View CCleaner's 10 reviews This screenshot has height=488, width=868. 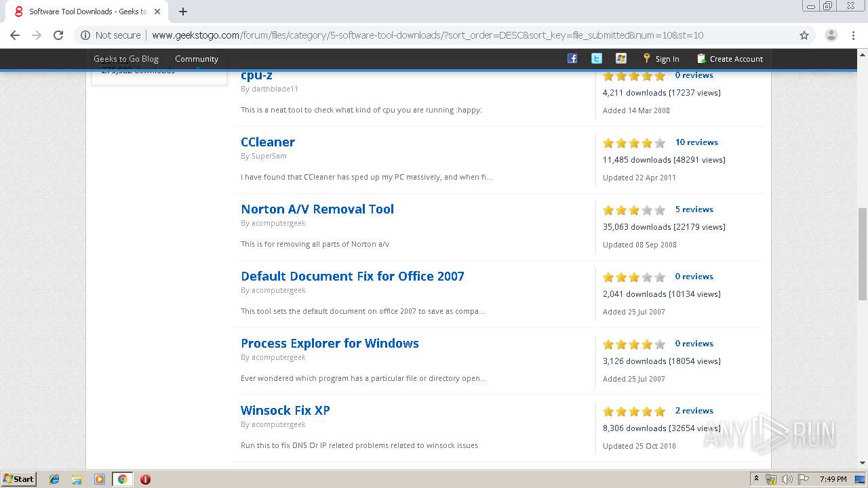[x=696, y=142]
